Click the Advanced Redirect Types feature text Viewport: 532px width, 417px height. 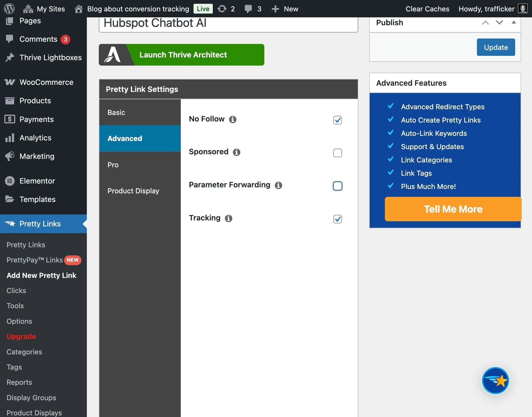tap(443, 107)
